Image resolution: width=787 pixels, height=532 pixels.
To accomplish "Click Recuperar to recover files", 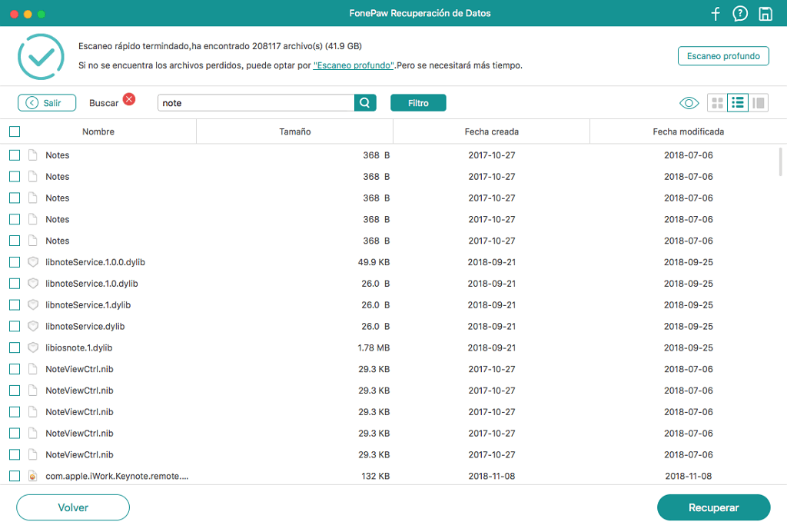I will [713, 507].
